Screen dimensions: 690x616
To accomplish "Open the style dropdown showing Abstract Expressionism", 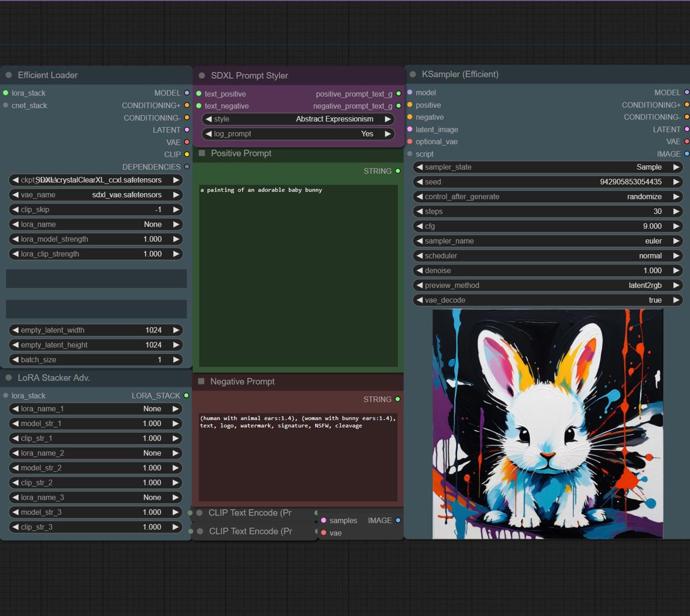I will 298,119.
